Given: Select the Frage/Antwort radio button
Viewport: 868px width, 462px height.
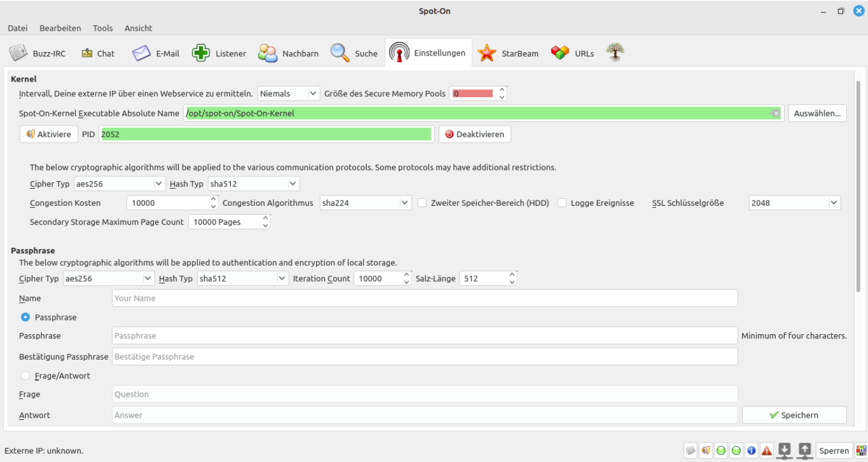Looking at the screenshot, I should coord(25,376).
